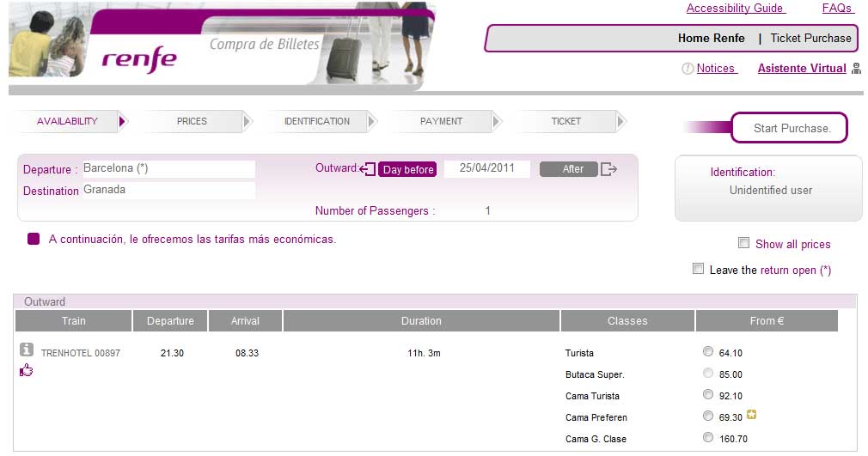868x456 pixels.
Task: Click the thumbs-up recommended icon under train
Action: pyautogui.click(x=26, y=370)
